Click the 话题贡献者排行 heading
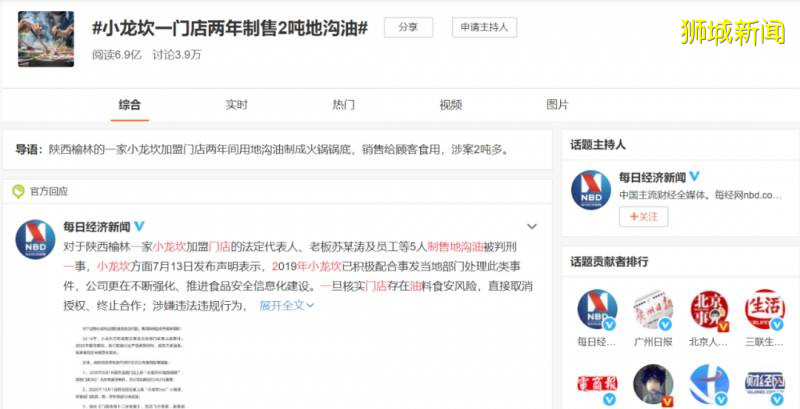The height and width of the screenshot is (409, 800). click(609, 262)
